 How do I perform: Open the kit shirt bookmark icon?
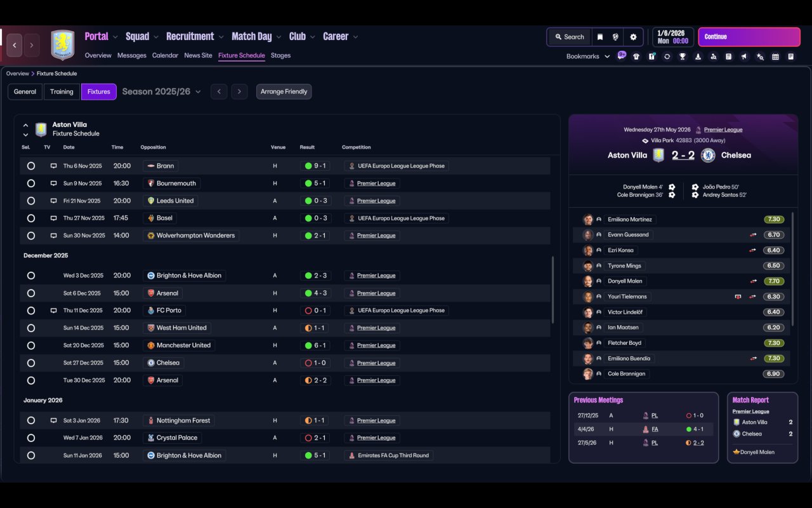(636, 57)
